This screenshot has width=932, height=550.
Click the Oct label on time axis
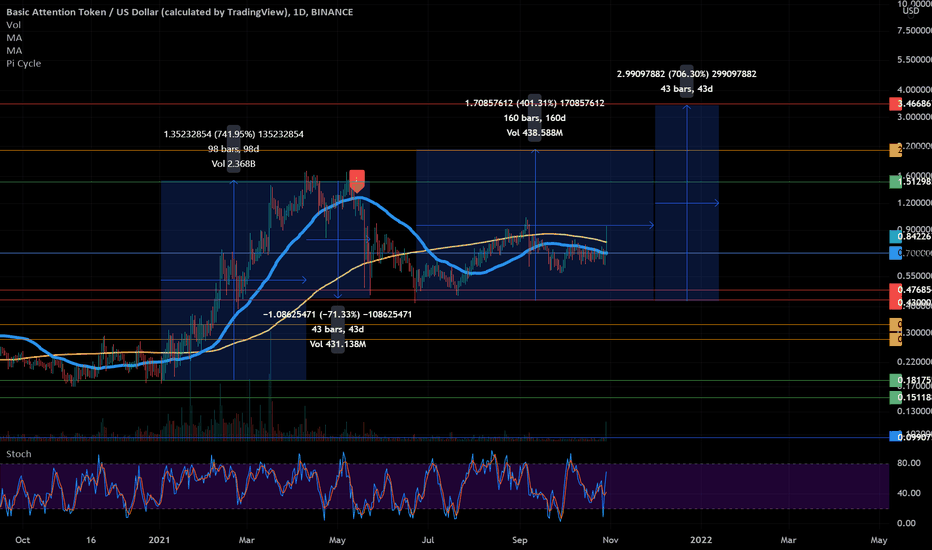pyautogui.click(x=23, y=540)
